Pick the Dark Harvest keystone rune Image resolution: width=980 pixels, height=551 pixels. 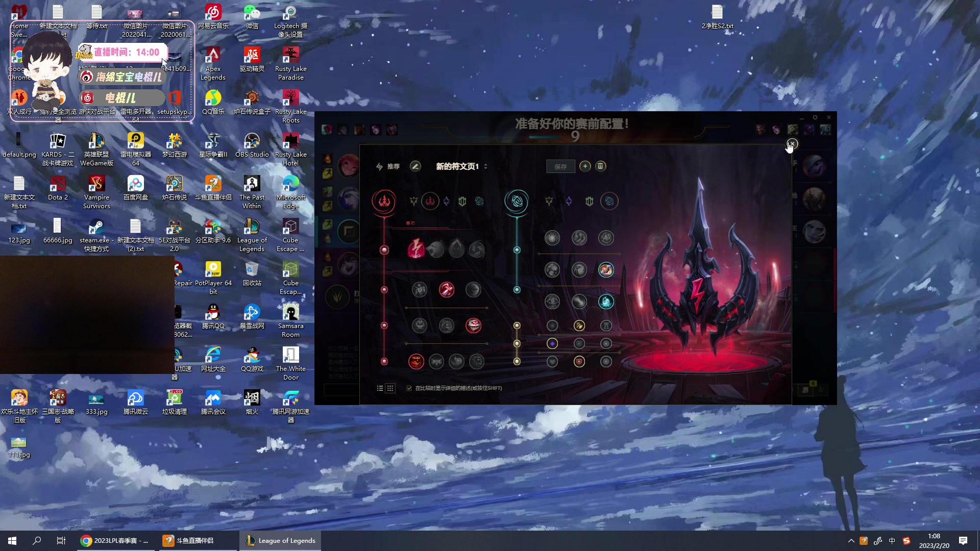tap(456, 249)
